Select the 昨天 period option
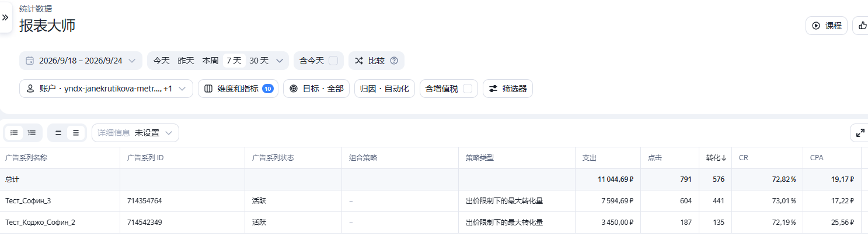 [x=186, y=61]
